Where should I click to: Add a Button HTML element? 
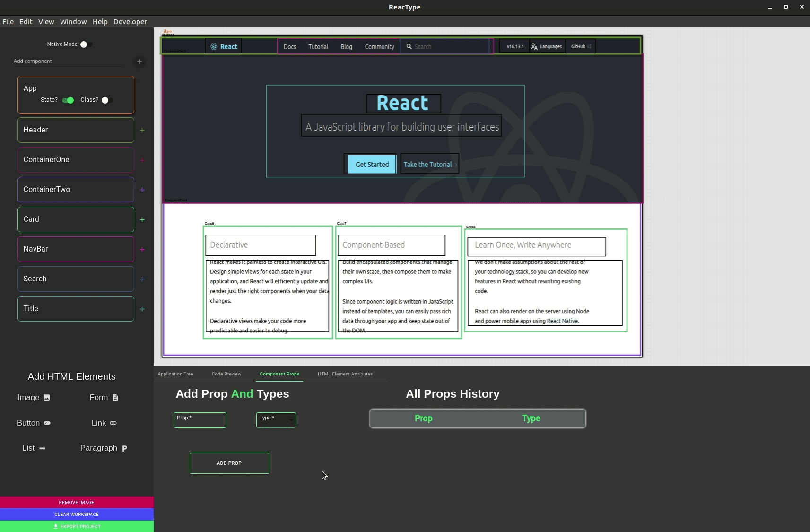[x=34, y=423]
